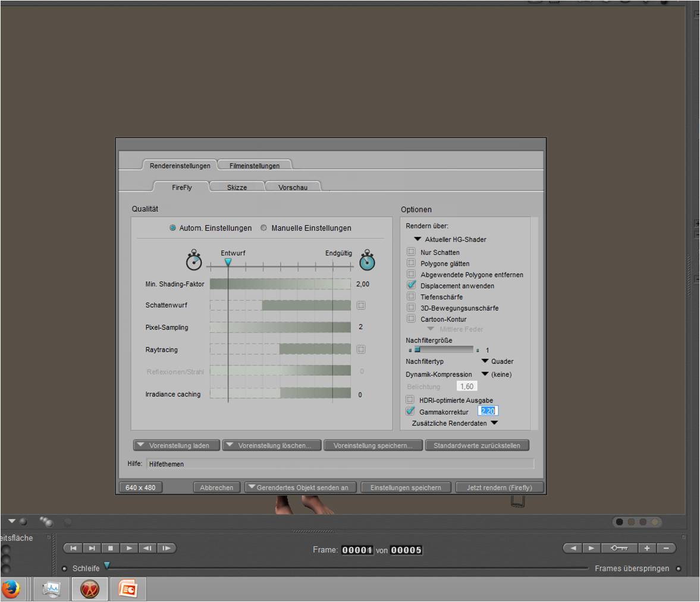Click the Entwurf quality slider handle
This screenshot has width=700, height=602.
click(x=228, y=262)
